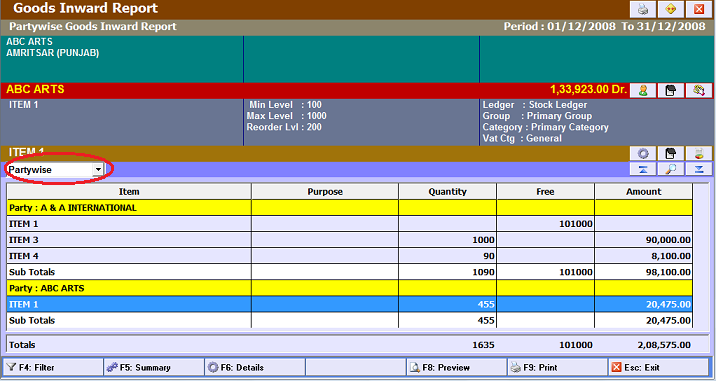
Task: Click the 2,08,575.00 grand total amount
Action: [x=664, y=345]
